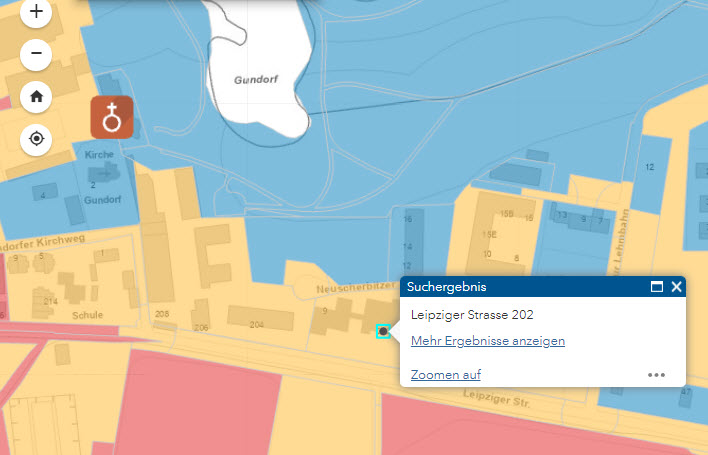Click the Mehr Ergebnisse anzeigen link
708x455 pixels.
[x=487, y=341]
